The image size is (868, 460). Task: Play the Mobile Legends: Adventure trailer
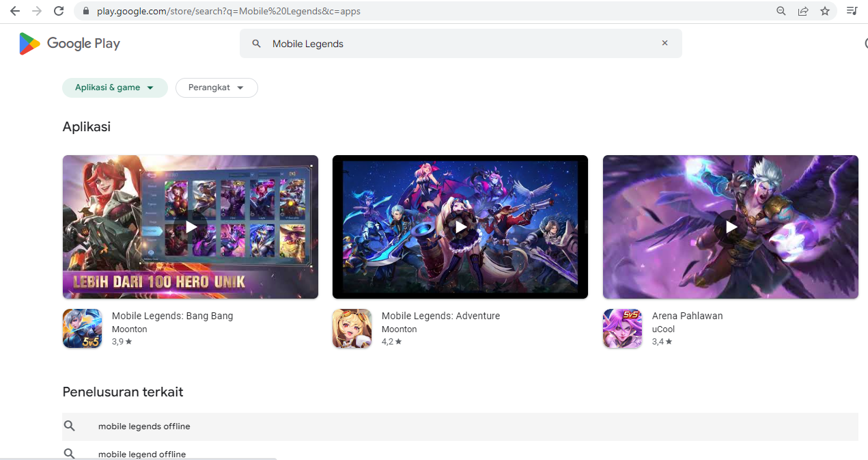pos(460,227)
